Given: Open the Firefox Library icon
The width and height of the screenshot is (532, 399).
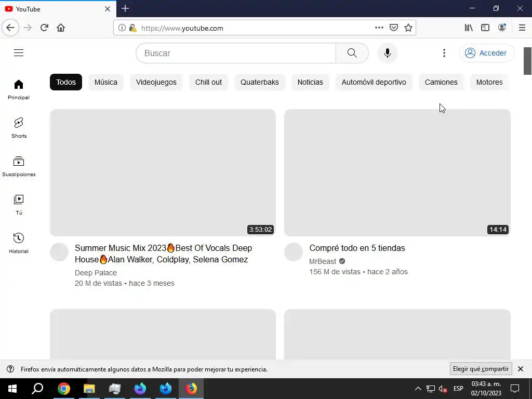Looking at the screenshot, I should pos(469,28).
